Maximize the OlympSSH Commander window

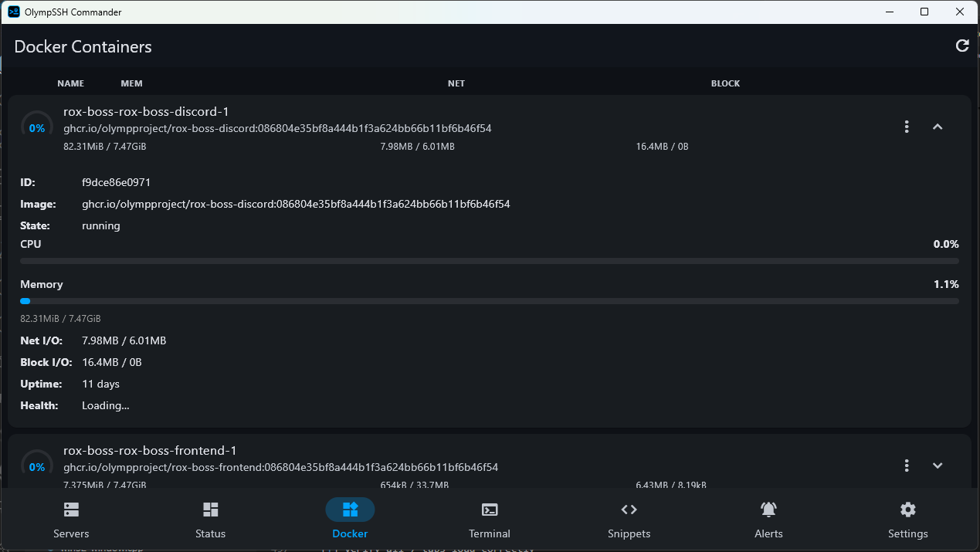924,12
